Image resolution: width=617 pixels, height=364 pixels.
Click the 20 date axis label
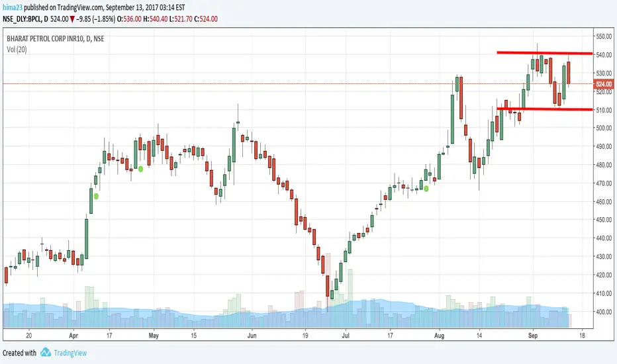point(28,336)
